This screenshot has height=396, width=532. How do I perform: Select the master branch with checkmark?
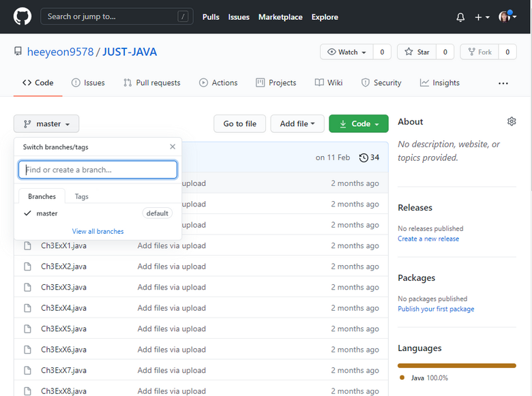tap(98, 213)
